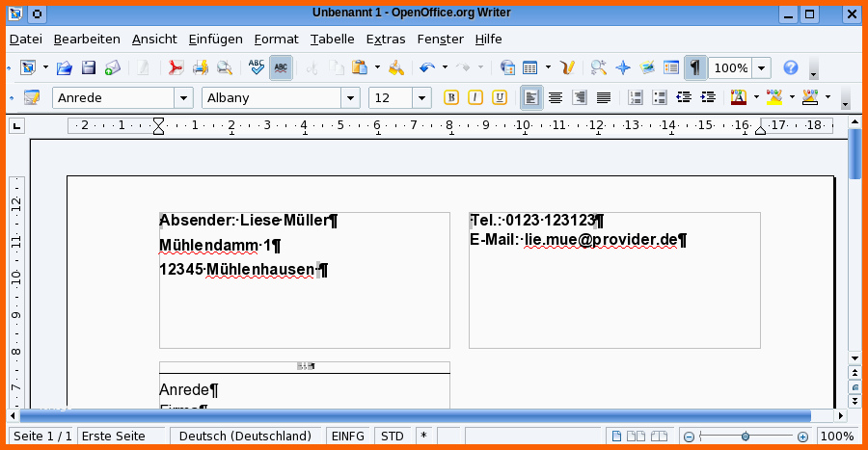Open the Navigator
The width and height of the screenshot is (868, 450).
(623, 67)
